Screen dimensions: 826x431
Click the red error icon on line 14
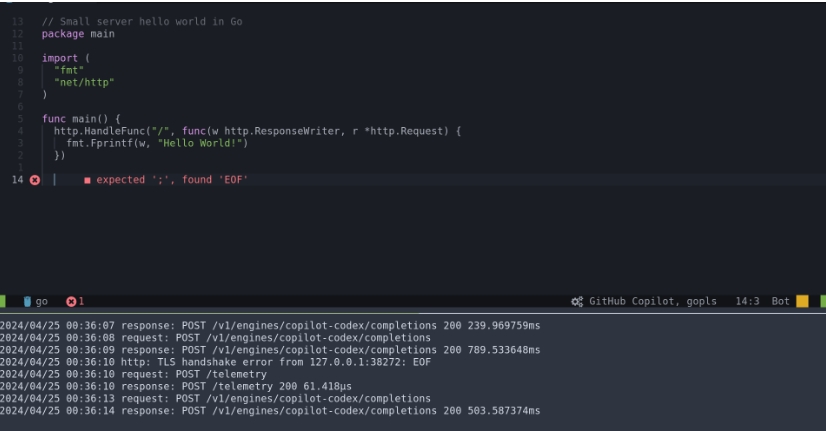pos(35,180)
